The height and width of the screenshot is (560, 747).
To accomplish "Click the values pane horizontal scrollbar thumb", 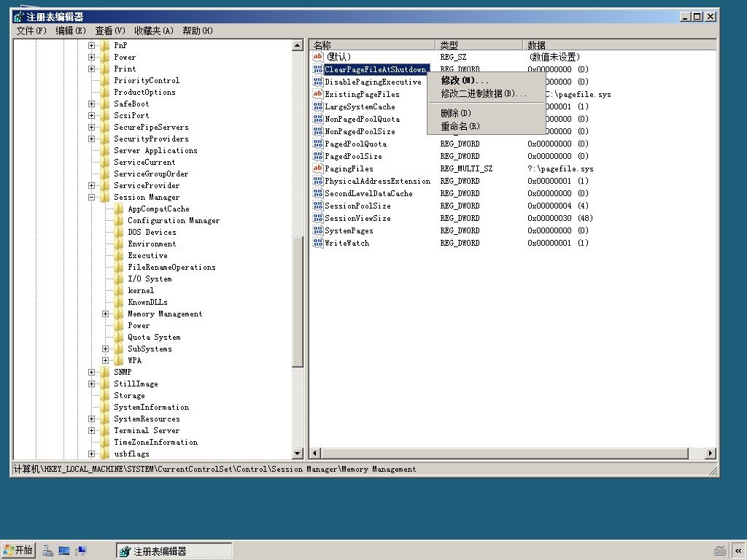I will point(505,454).
